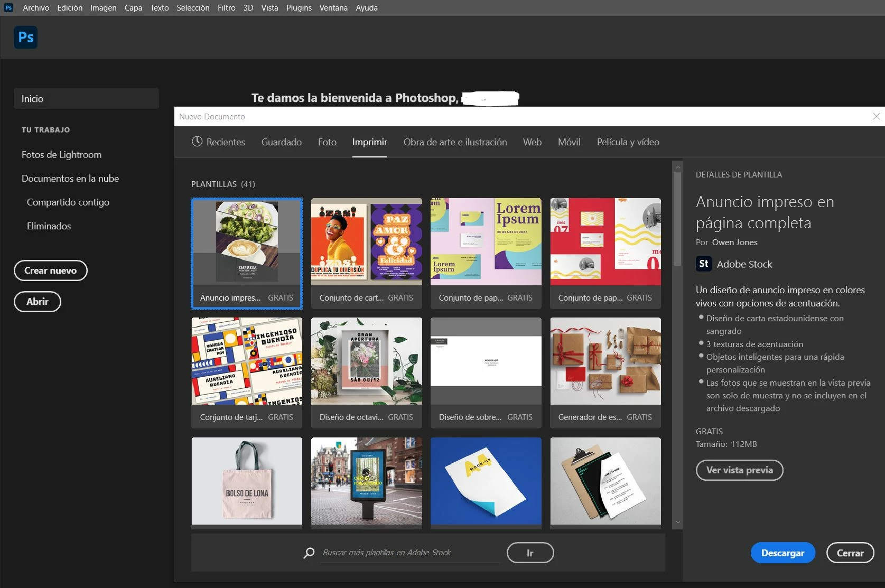This screenshot has width=885, height=588.
Task: Switch to the Película y vídeo tab
Action: click(628, 142)
